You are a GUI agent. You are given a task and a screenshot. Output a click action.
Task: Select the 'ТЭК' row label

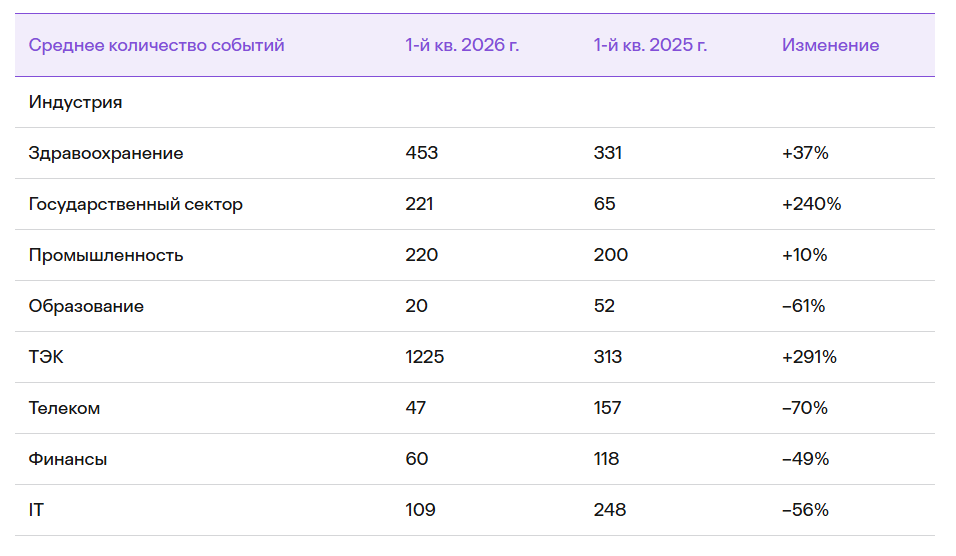[x=46, y=357]
